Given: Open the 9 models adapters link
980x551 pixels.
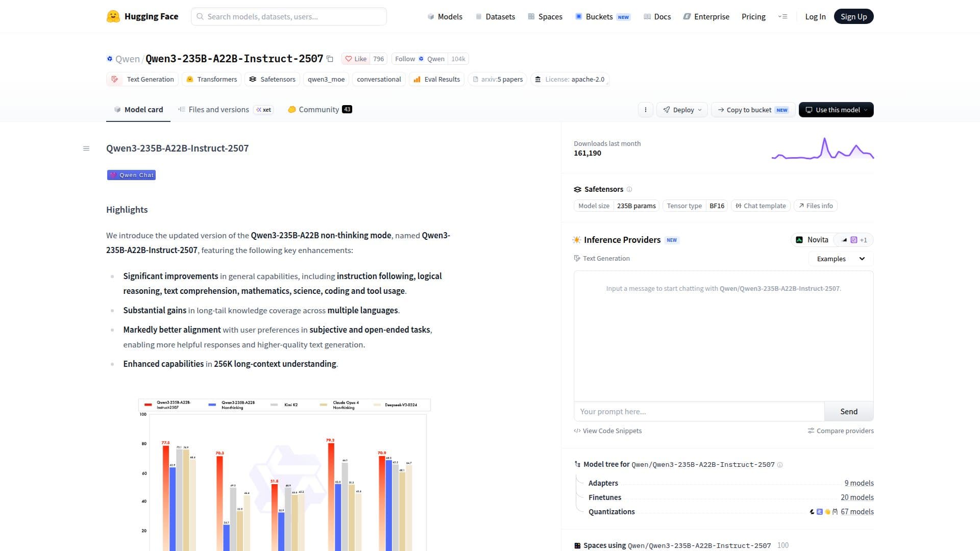Looking at the screenshot, I should tap(859, 483).
